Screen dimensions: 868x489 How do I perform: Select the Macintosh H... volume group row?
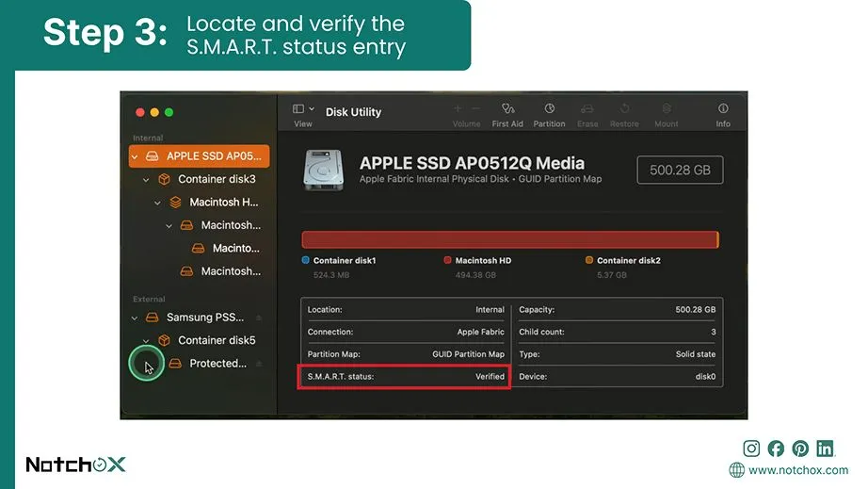(224, 203)
